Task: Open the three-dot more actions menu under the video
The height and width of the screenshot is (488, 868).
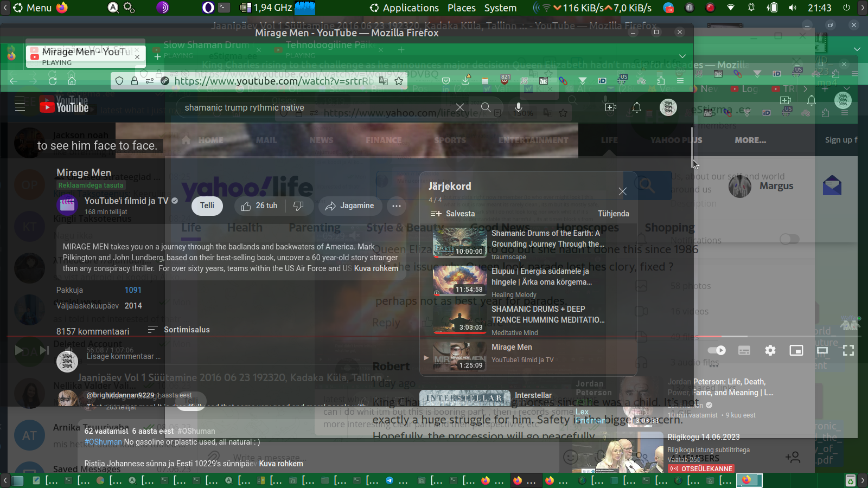Action: (x=397, y=206)
